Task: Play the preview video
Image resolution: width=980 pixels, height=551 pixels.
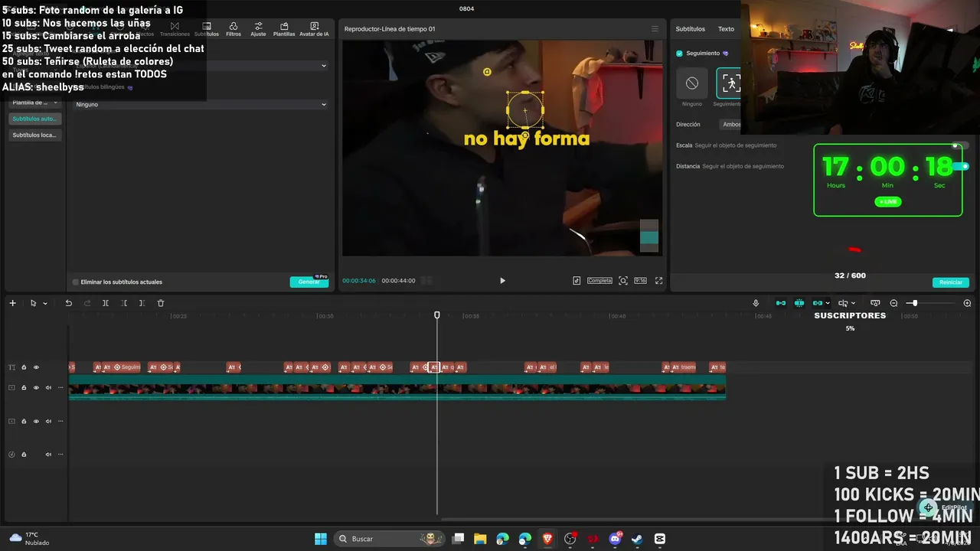Action: coord(502,281)
